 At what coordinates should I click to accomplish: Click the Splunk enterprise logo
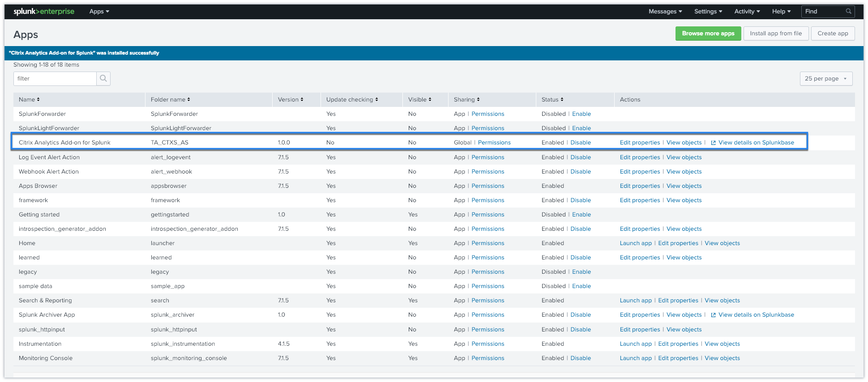(44, 11)
